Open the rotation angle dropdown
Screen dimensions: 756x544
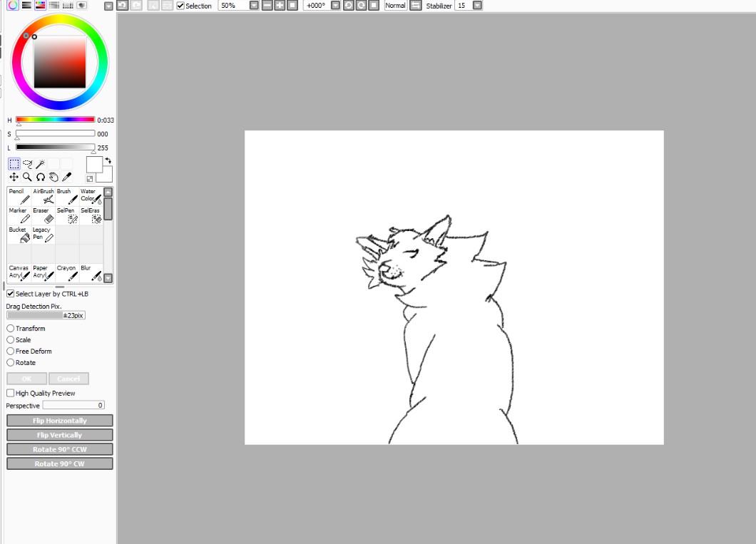pos(335,5)
